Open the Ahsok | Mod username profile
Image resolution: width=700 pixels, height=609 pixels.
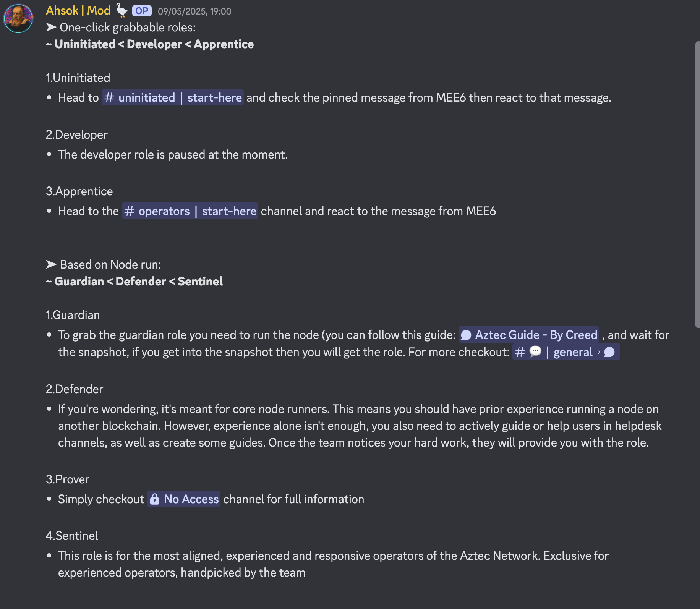coord(78,11)
